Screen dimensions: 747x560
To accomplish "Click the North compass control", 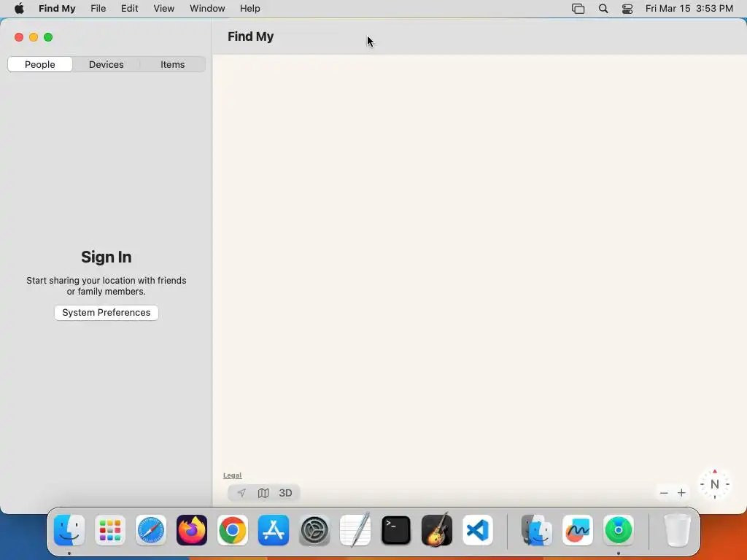I will [715, 484].
